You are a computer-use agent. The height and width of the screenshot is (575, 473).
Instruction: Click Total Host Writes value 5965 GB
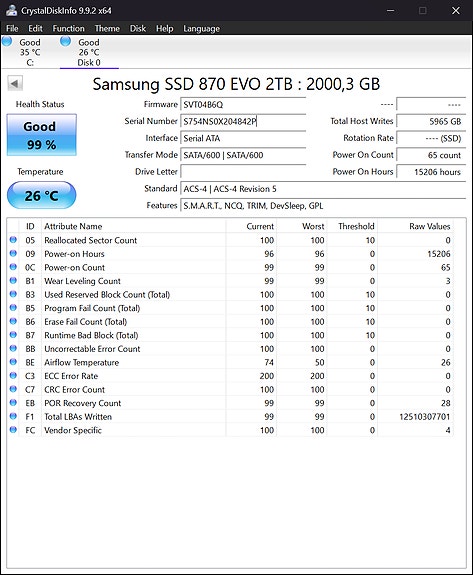(431, 121)
